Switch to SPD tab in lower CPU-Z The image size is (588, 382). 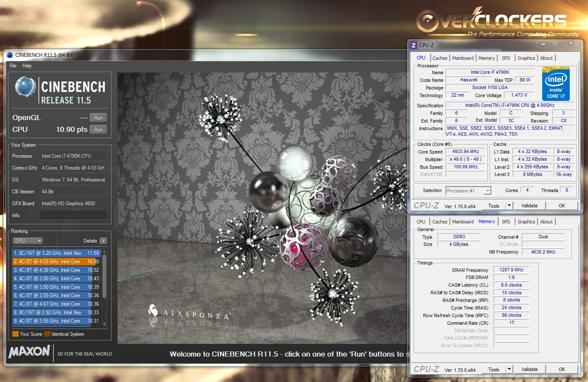[x=506, y=222]
